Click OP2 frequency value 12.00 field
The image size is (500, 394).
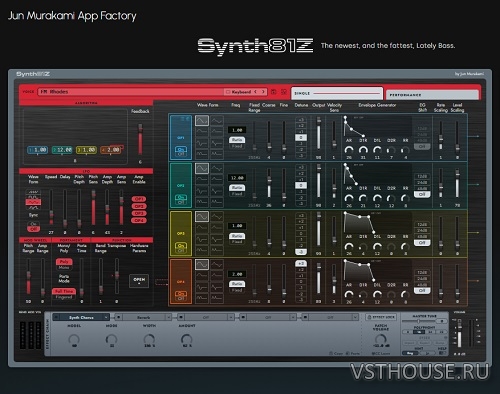pos(237,178)
